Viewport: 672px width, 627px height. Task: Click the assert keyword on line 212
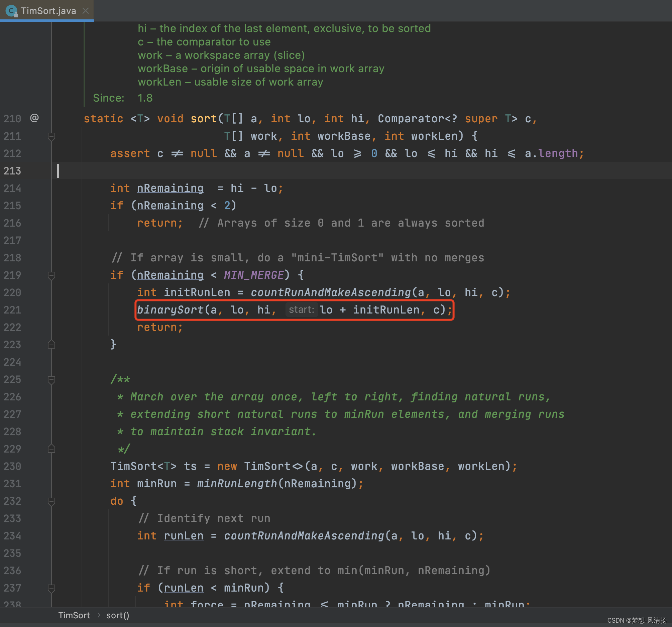(x=130, y=153)
